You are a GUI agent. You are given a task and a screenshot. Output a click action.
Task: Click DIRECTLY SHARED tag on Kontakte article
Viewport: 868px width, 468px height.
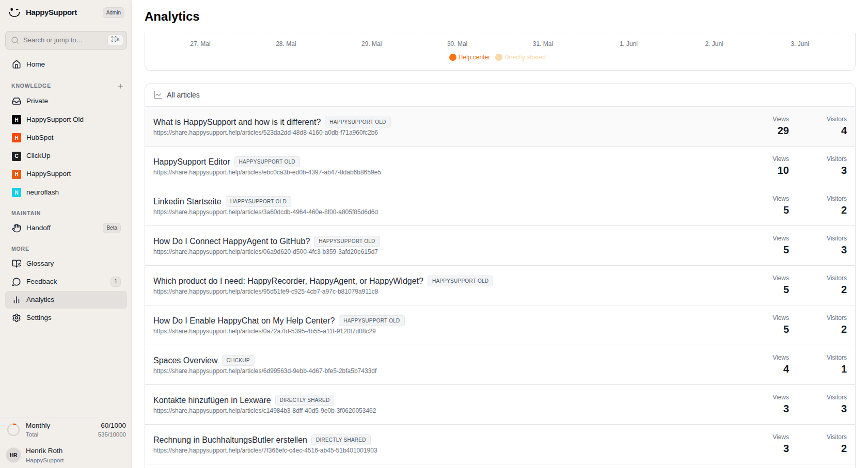pyautogui.click(x=305, y=400)
